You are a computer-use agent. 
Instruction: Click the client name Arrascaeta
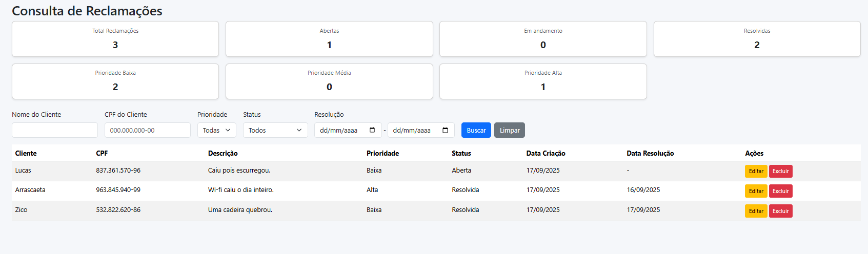[30, 190]
